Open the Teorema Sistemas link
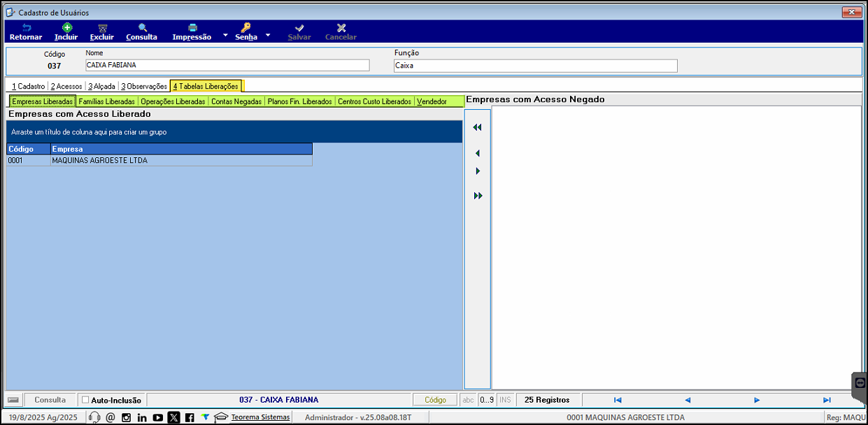The height and width of the screenshot is (425, 868). [260, 417]
